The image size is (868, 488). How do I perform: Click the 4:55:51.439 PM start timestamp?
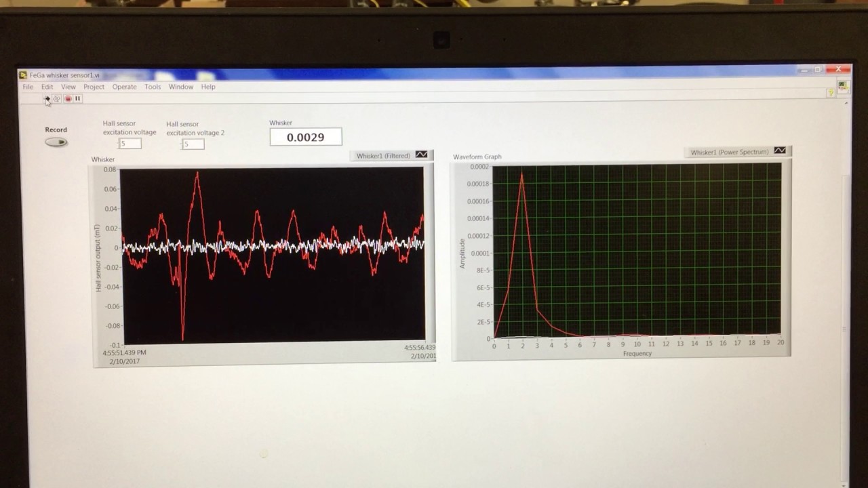click(124, 352)
